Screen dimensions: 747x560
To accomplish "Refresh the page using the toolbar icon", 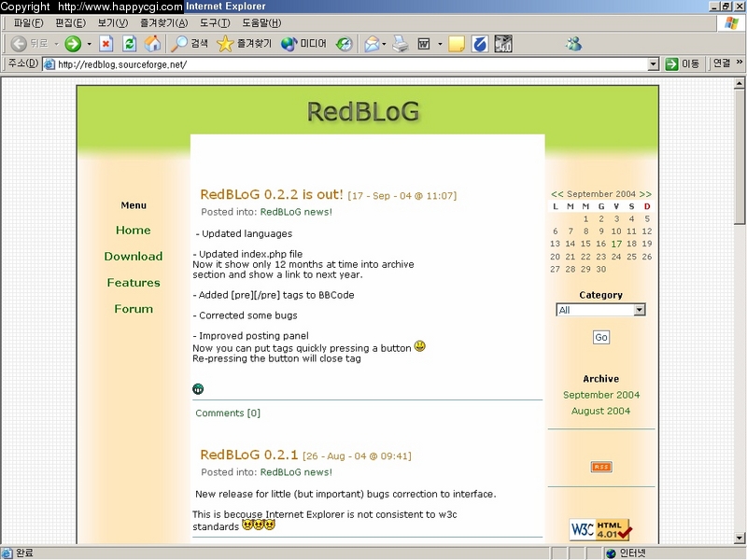I will pyautogui.click(x=129, y=44).
